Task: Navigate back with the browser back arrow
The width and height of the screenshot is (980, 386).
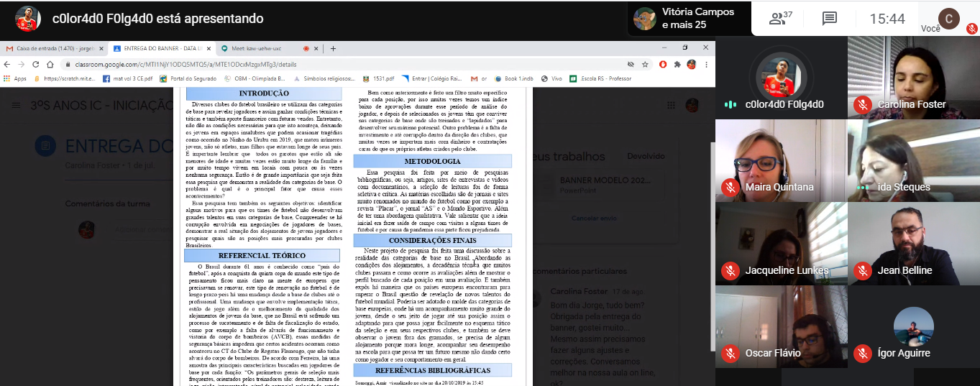Action: coord(7,64)
